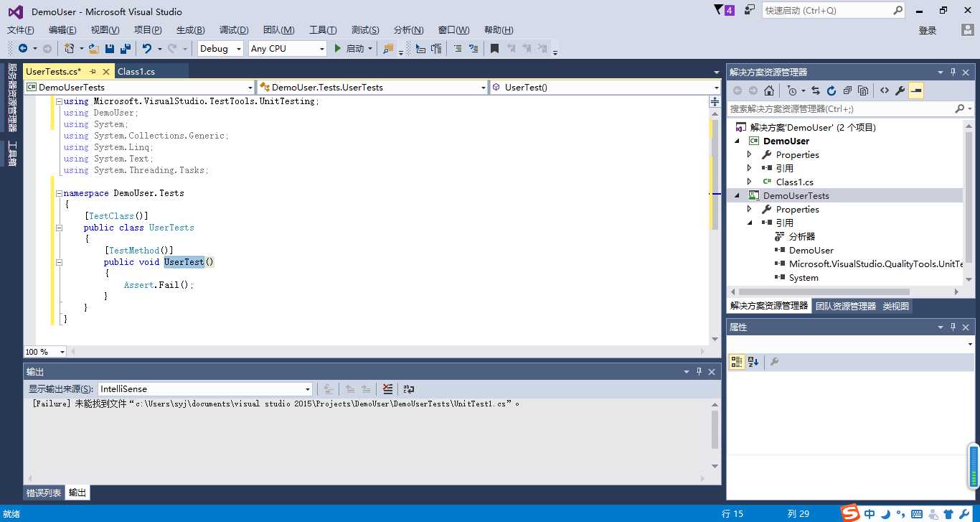The image size is (980, 522).
Task: Collapse the namespace DemoUser.Tests code region
Action: 58,193
